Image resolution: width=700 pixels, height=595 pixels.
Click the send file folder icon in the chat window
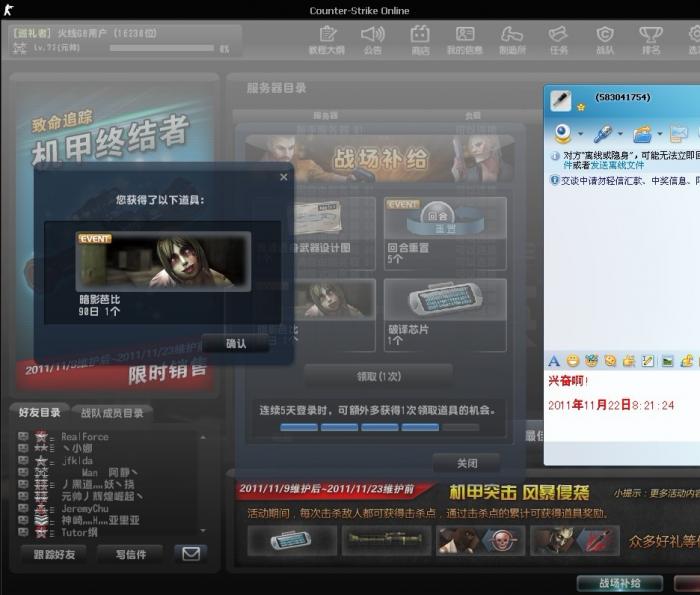[x=642, y=133]
